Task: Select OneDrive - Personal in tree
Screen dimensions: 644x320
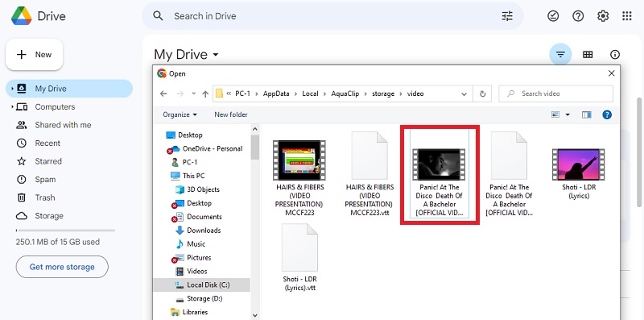Action: [x=204, y=148]
